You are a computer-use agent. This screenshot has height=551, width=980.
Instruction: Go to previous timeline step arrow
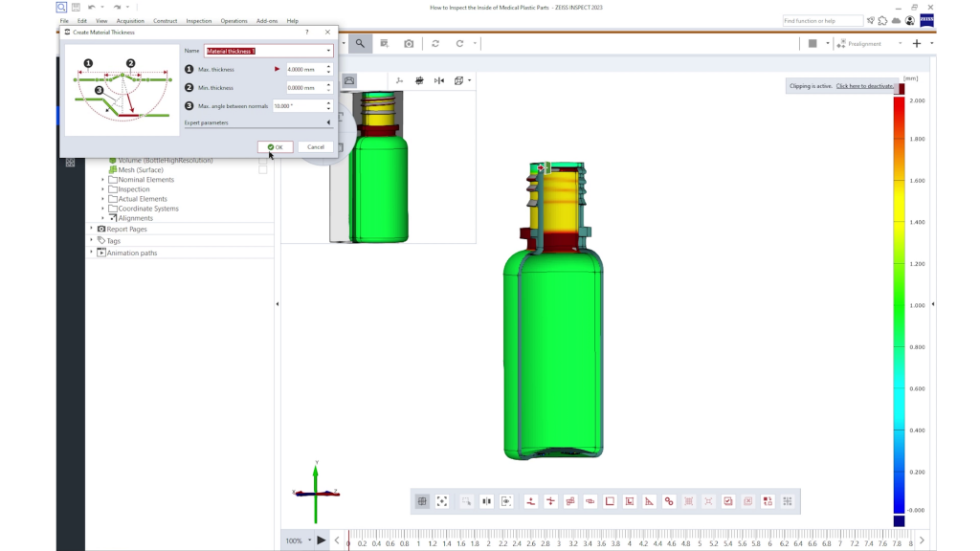pos(337,540)
